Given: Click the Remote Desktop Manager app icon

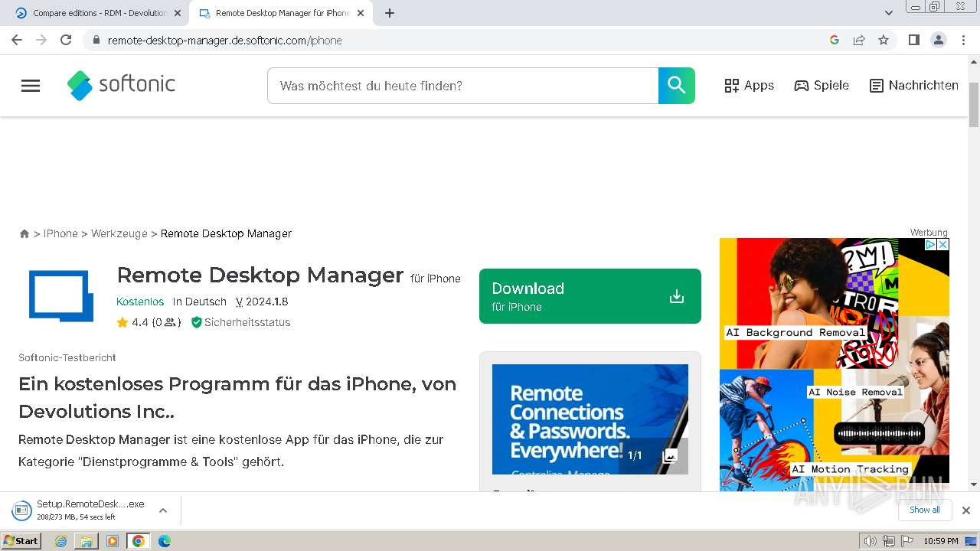Looking at the screenshot, I should click(x=61, y=296).
